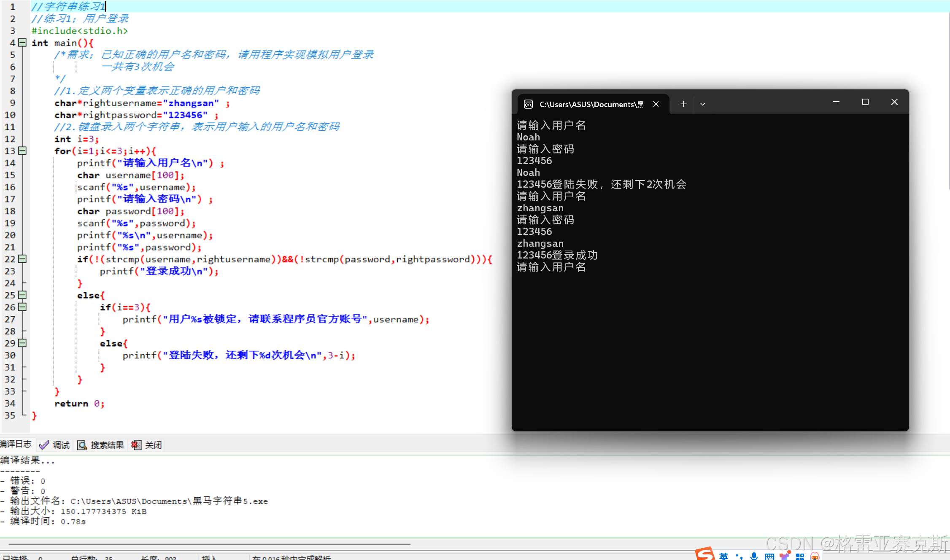Viewport: 950px width, 560px height.
Task: Click the terminal tab's console icon
Action: (x=528, y=104)
